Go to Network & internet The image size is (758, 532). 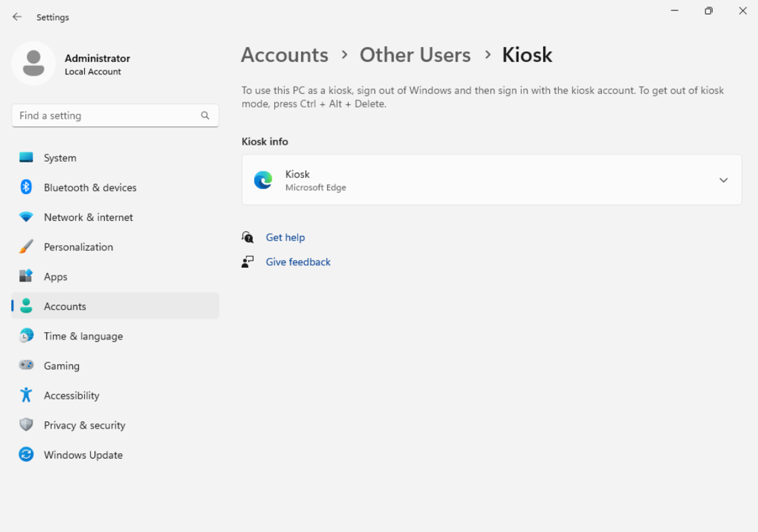115,217
